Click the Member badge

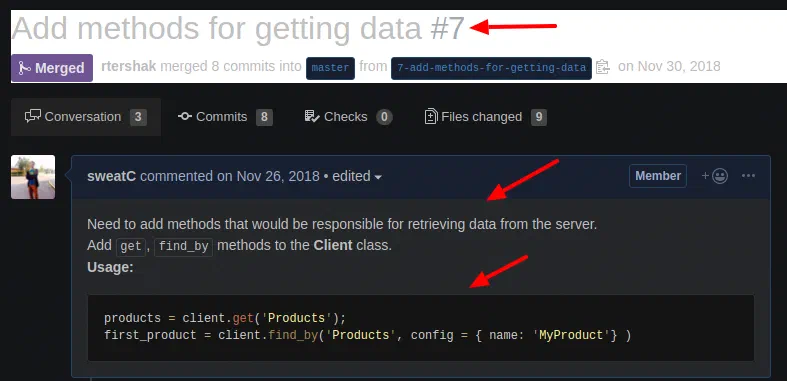click(658, 176)
